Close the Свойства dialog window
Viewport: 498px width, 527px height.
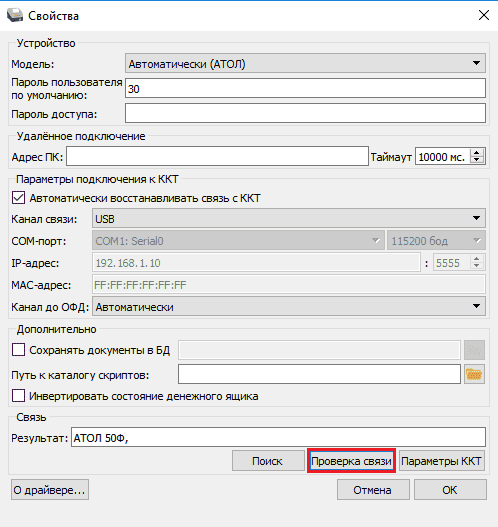tap(484, 15)
